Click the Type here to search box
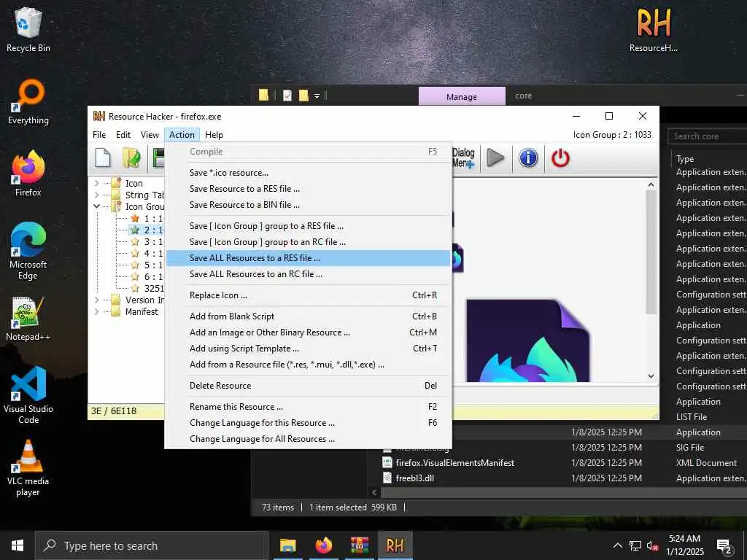This screenshot has height=560, width=747. (x=152, y=545)
